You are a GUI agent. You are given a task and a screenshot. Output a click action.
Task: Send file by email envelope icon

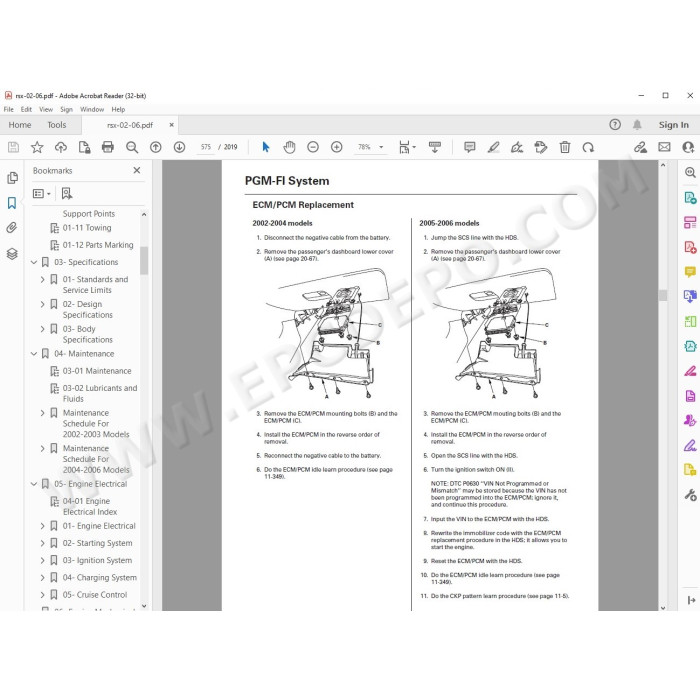pos(664,147)
